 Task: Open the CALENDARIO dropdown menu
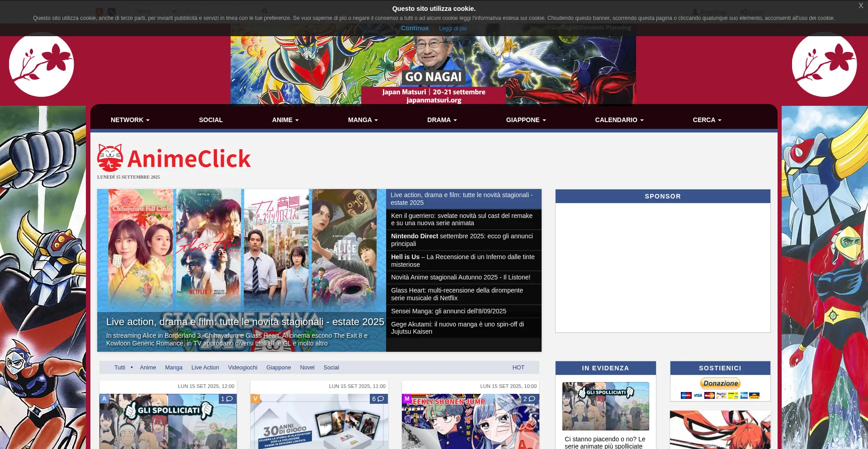pyautogui.click(x=619, y=120)
